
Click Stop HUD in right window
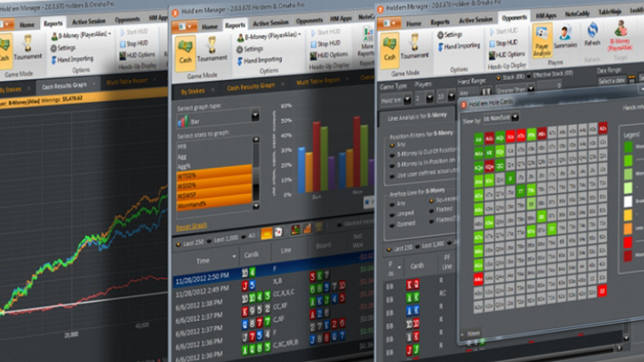pos(504,42)
